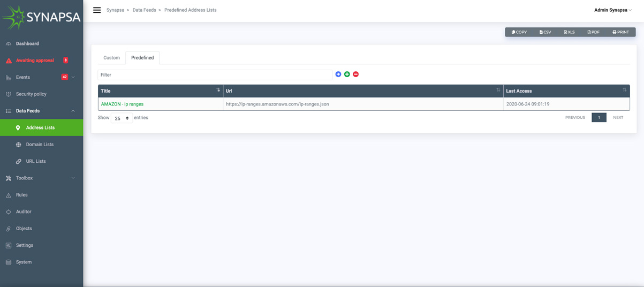This screenshot has width=644, height=287.
Task: Click the COPY export button
Action: pos(519,32)
